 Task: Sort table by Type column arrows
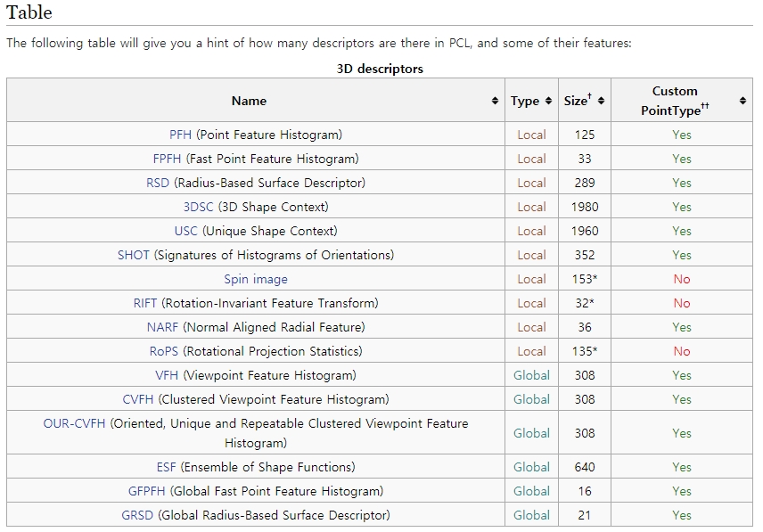(548, 102)
